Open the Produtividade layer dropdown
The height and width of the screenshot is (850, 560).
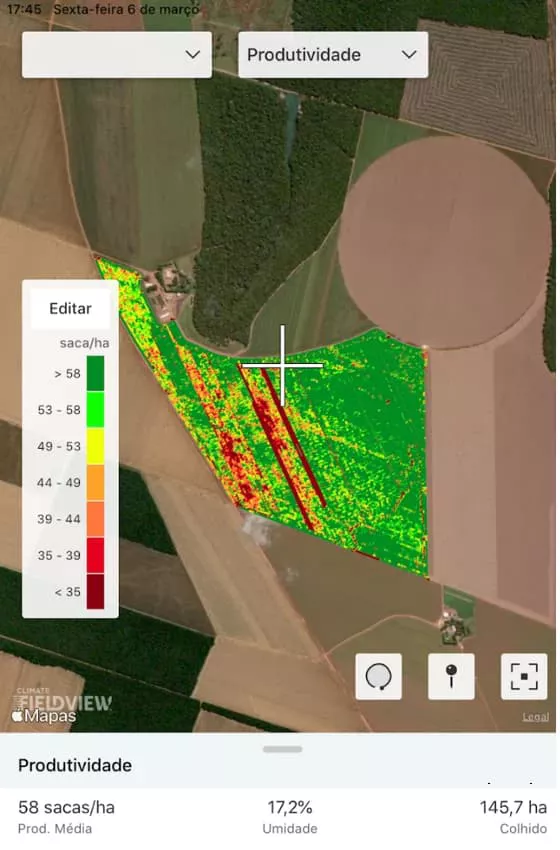pos(333,55)
